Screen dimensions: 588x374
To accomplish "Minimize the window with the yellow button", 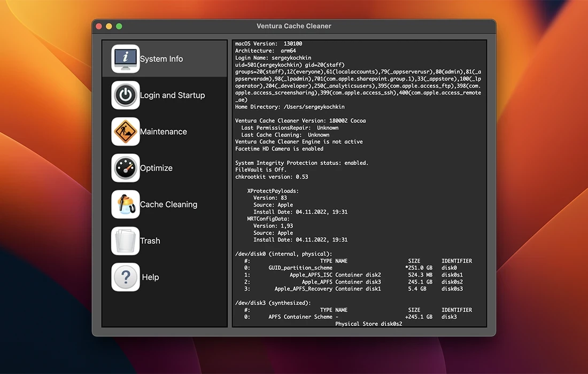I will (x=109, y=26).
